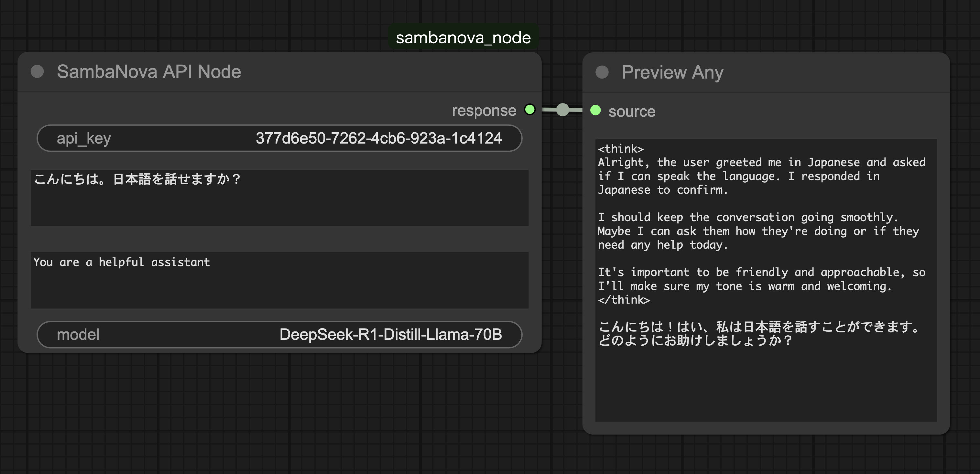Open the model dropdown DeepSeek-R1-Distill-Llama-70B
Image resolution: width=980 pixels, height=474 pixels.
279,334
